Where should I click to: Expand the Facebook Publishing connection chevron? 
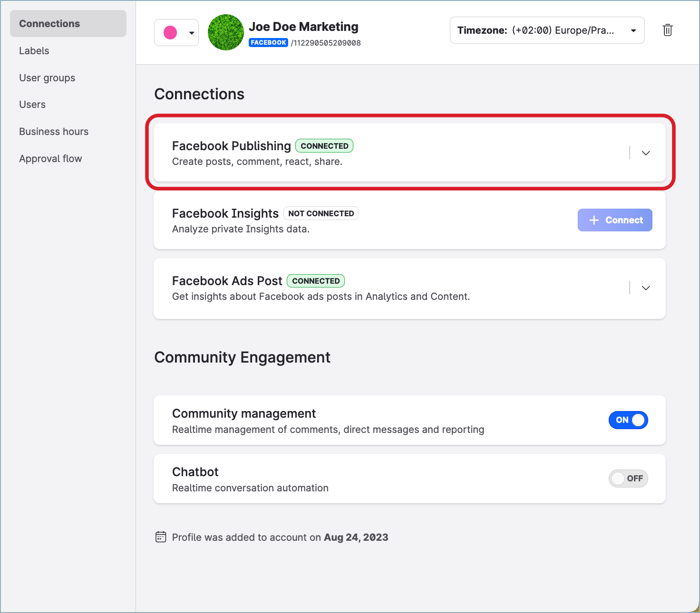pos(646,153)
